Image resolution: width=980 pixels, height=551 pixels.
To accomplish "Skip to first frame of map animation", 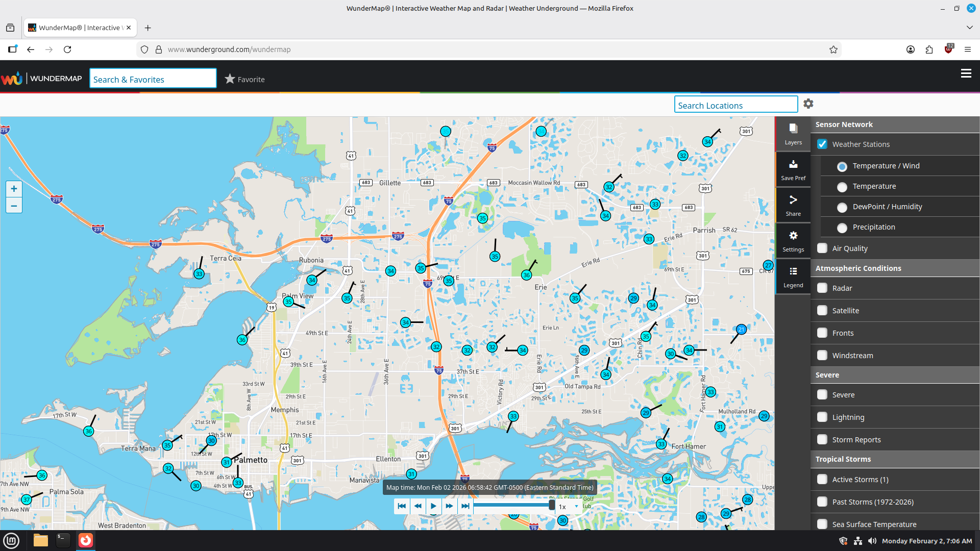I will pyautogui.click(x=402, y=506).
